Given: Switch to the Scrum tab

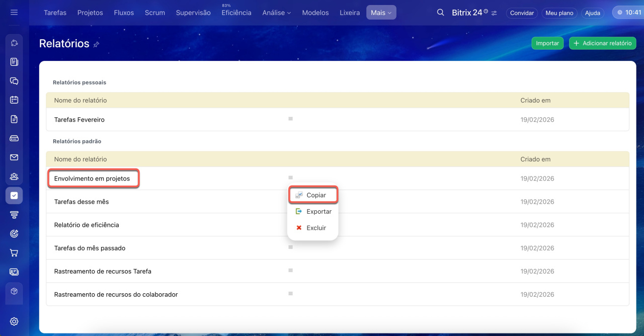Looking at the screenshot, I should click(x=154, y=13).
